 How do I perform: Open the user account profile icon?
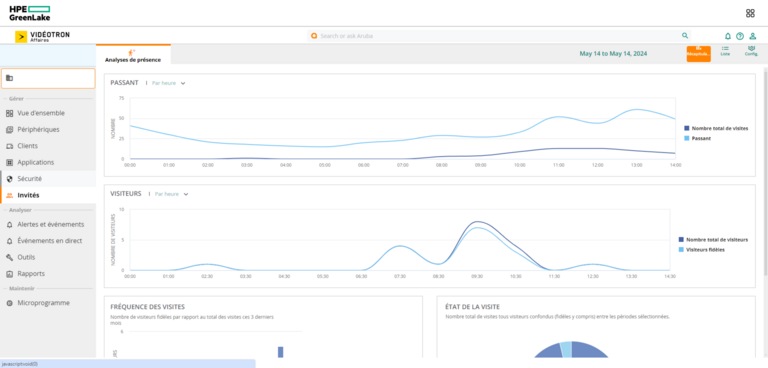point(753,36)
